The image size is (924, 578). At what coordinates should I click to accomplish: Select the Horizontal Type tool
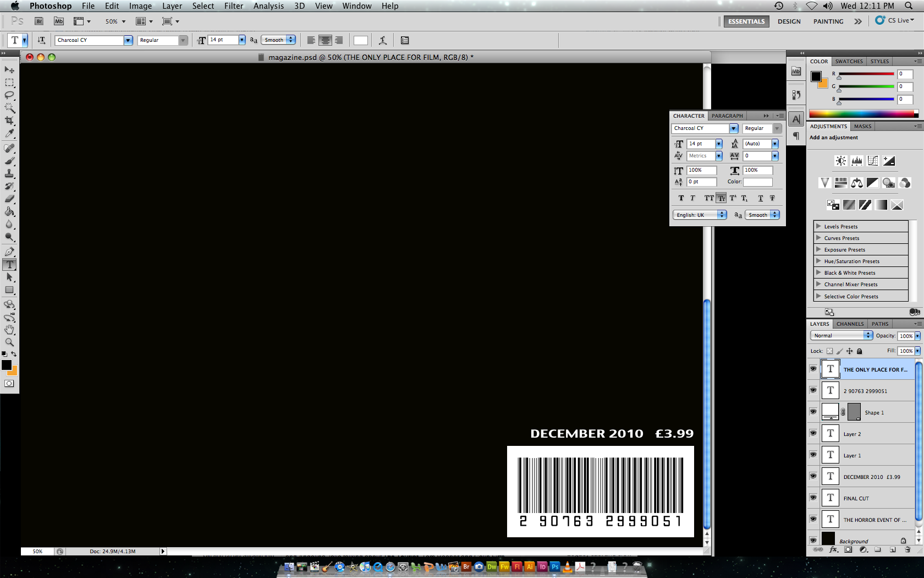coord(9,264)
